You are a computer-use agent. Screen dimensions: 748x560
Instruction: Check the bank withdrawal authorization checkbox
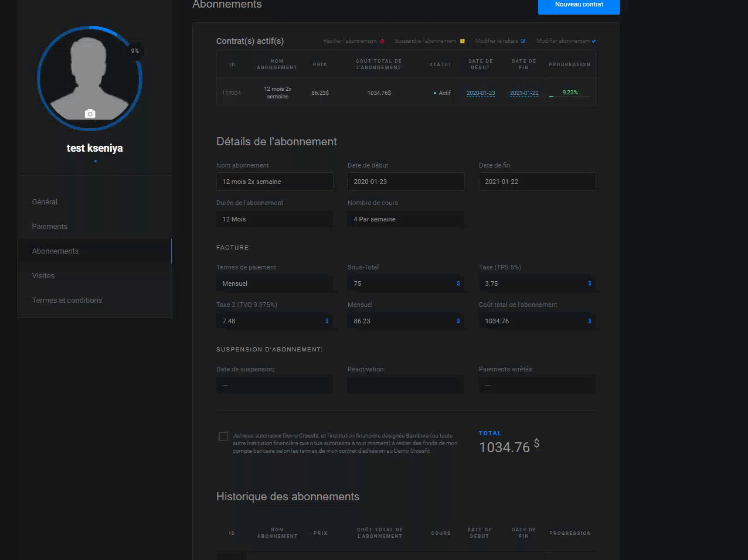pos(223,436)
